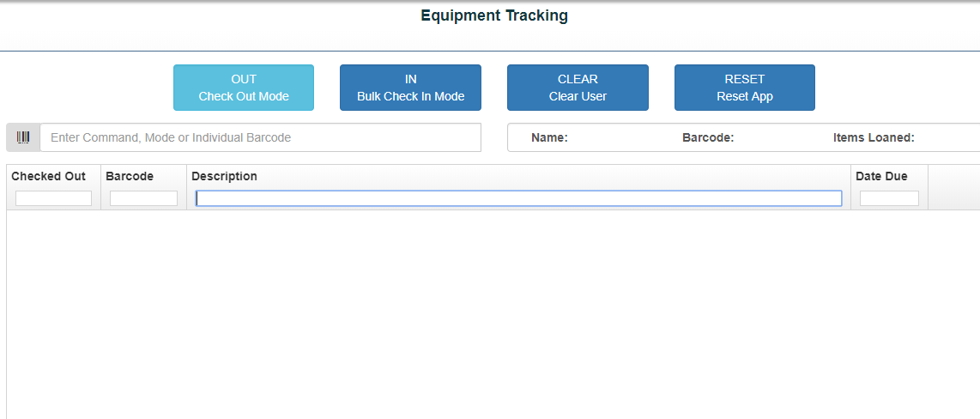Click the Checked Out filter box
The height and width of the screenshot is (419, 980).
[54, 198]
